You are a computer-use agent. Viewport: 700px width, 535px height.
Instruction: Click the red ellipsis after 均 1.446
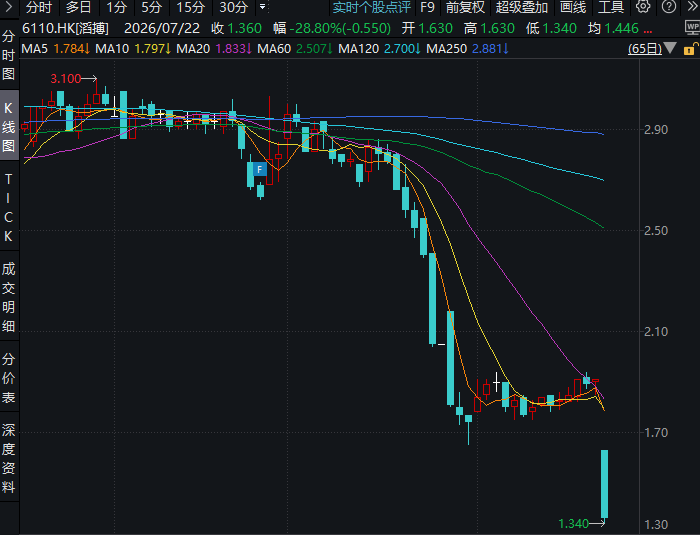point(648,29)
